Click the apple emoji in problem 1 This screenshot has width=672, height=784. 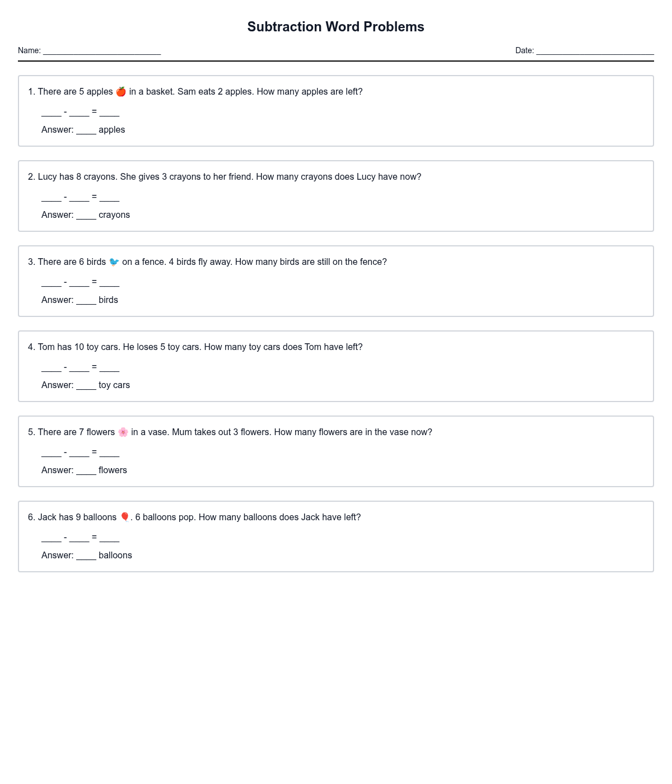pos(121,92)
